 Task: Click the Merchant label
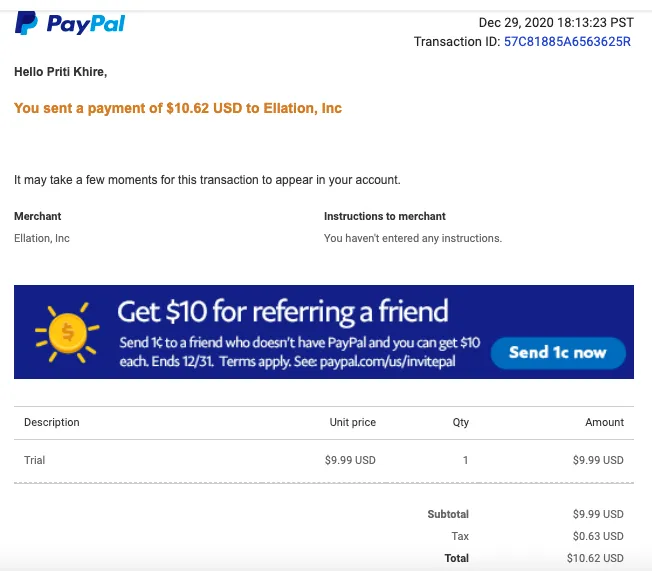pos(38,216)
